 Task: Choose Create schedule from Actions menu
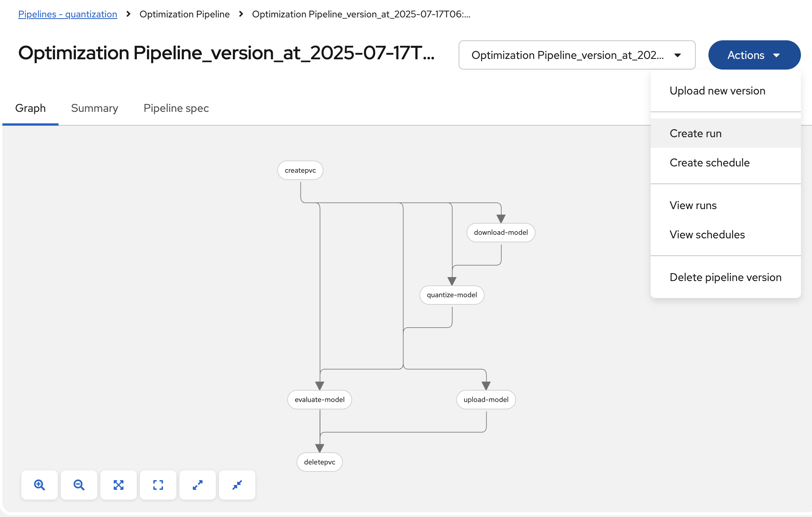(726, 163)
